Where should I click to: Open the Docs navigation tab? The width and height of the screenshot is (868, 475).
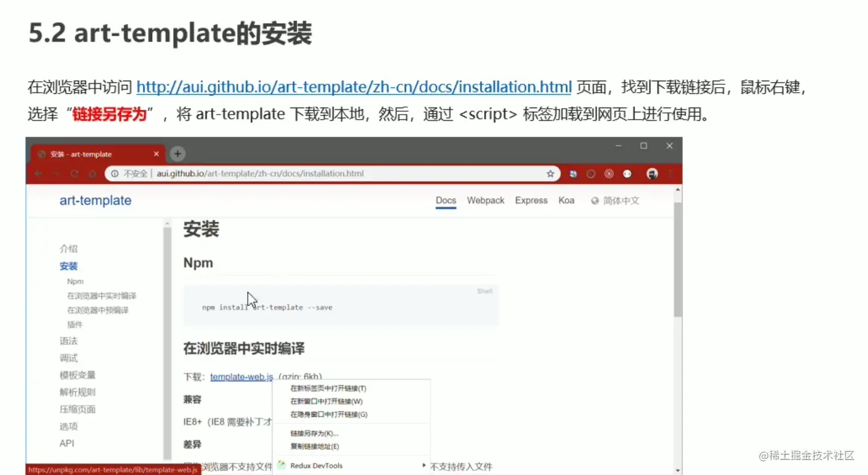click(x=446, y=201)
